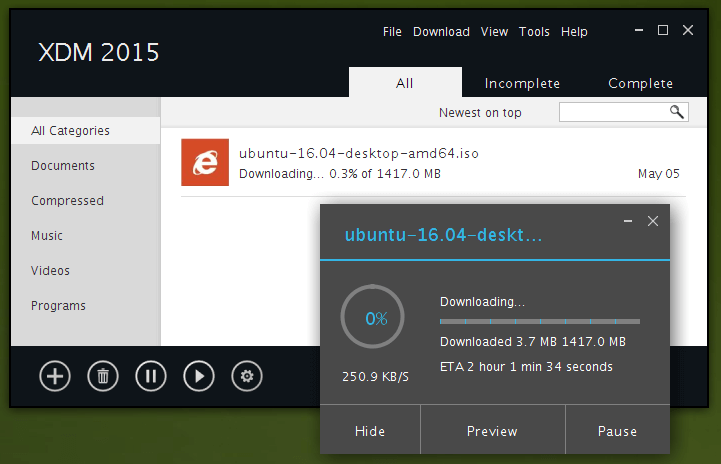The width and height of the screenshot is (721, 464).
Task: Select the Videos category
Action: [x=51, y=270]
